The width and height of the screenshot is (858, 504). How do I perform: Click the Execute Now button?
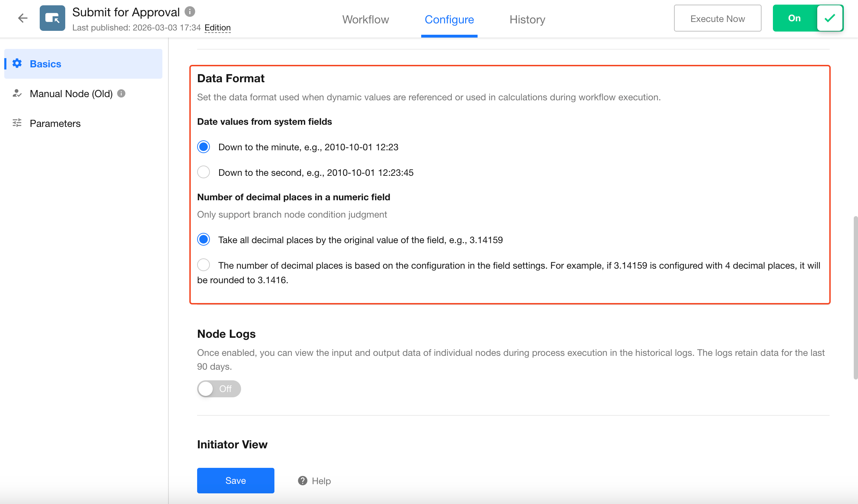(x=717, y=18)
